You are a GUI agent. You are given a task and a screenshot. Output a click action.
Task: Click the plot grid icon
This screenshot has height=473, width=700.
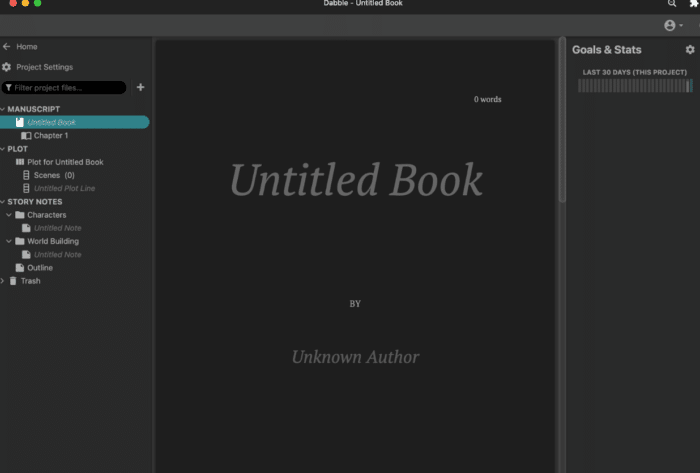tap(20, 162)
